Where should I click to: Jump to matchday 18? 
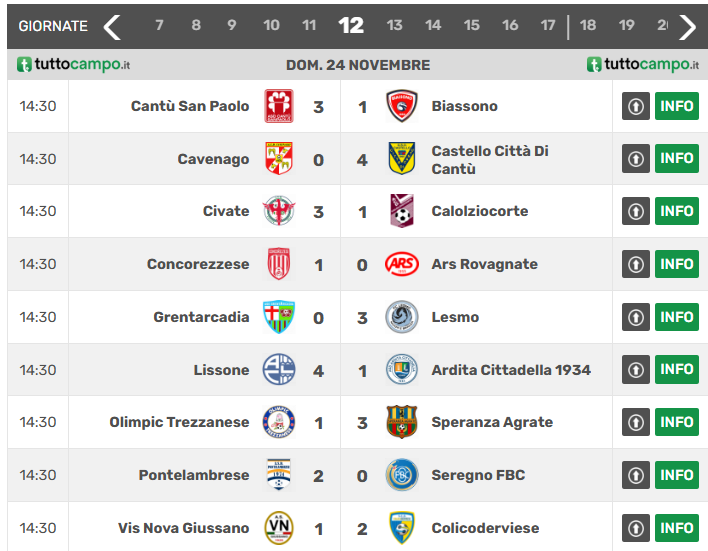coord(588,26)
